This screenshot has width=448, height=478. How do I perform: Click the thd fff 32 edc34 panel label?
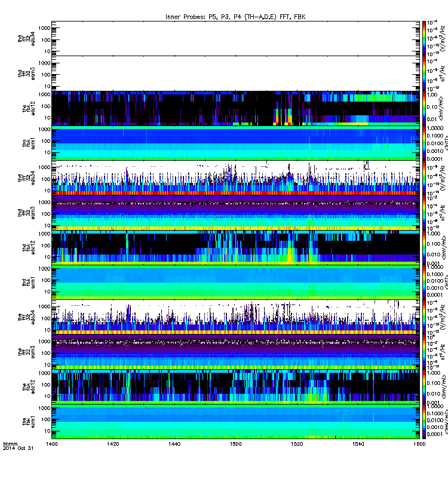point(26,178)
